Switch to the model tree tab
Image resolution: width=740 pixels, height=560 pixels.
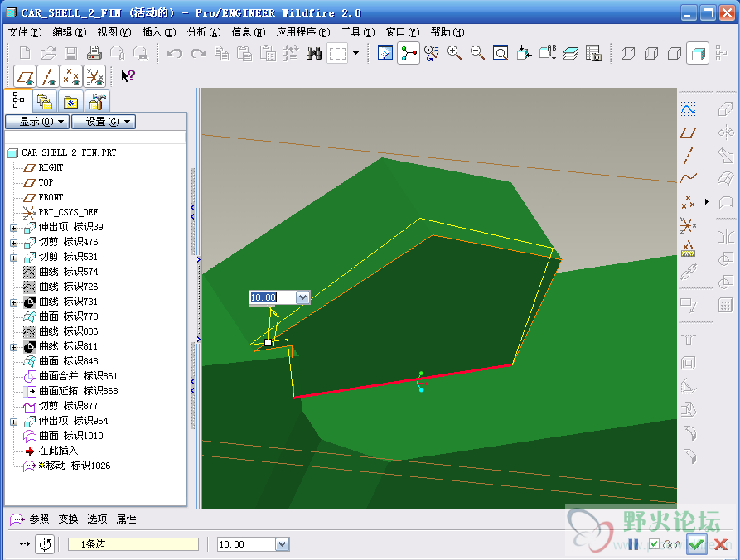[18, 100]
